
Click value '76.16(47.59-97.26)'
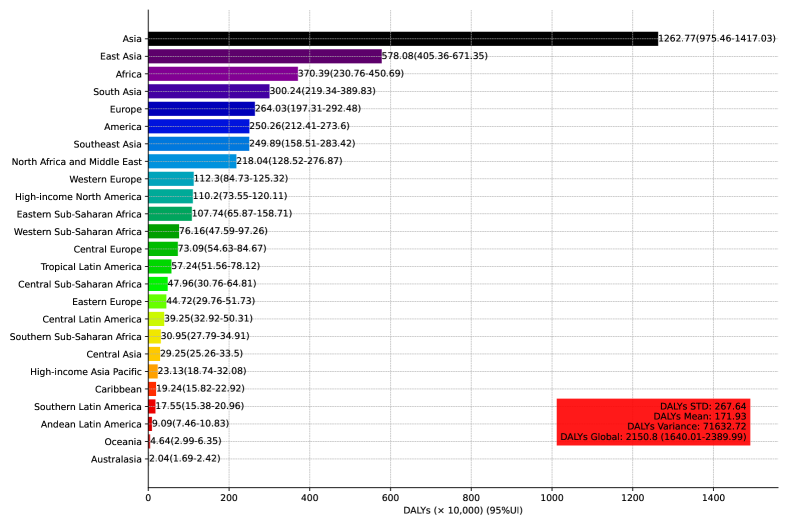[x=223, y=231]
